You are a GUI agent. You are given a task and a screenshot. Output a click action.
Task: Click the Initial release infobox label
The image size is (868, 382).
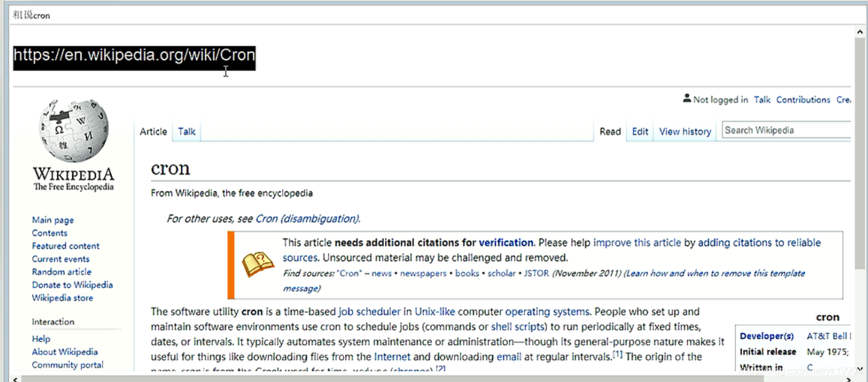point(768,352)
